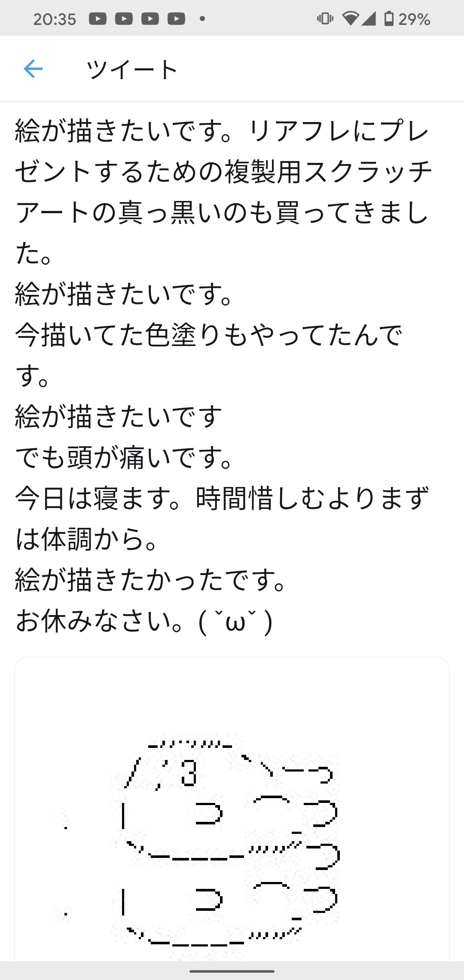Image resolution: width=464 pixels, height=980 pixels.
Task: Tap the extra notifications dot indicator
Action: [x=202, y=18]
